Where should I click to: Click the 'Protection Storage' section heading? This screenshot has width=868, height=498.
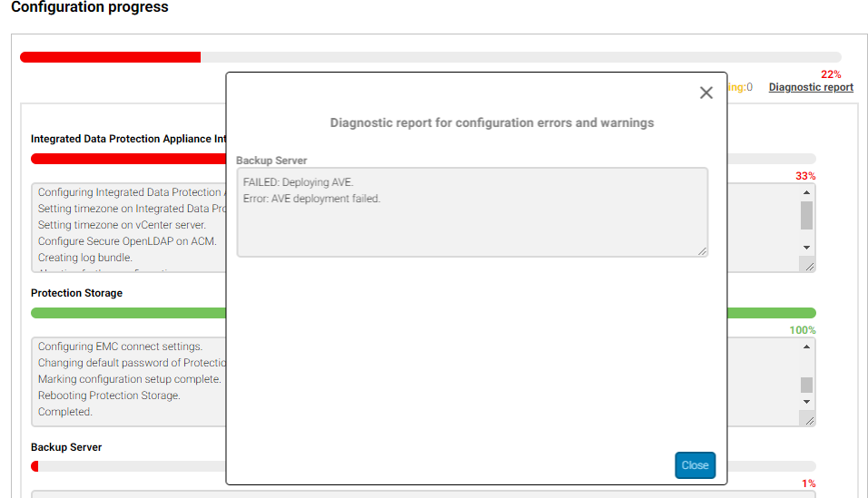(x=76, y=293)
